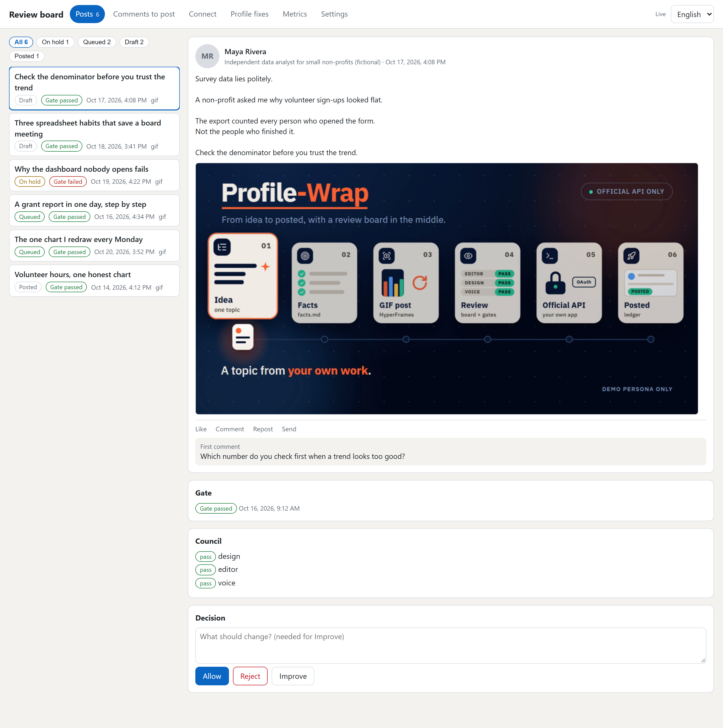Click the On hold badge on dashboard post
This screenshot has height=728, width=723.
30,181
